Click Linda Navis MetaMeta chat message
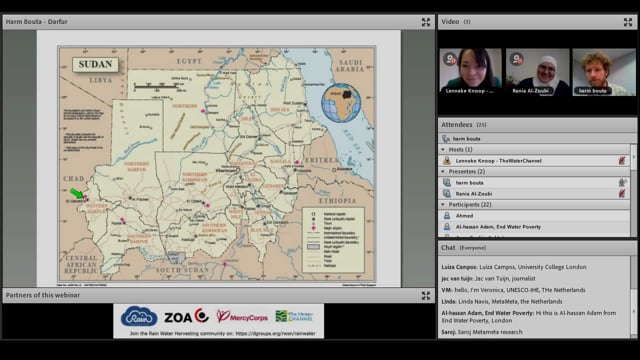The width and height of the screenshot is (640, 360). point(502,302)
